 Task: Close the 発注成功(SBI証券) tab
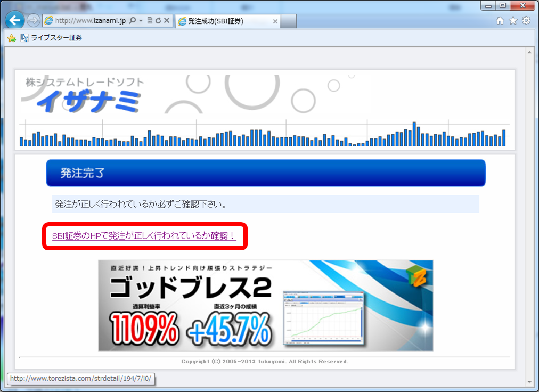[x=275, y=21]
